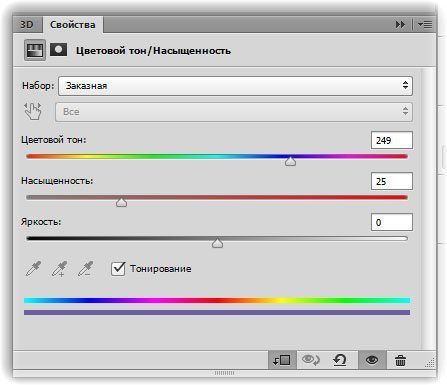447x385 pixels.
Task: Delete this adjustment layer with the trash icon
Action: click(x=400, y=360)
